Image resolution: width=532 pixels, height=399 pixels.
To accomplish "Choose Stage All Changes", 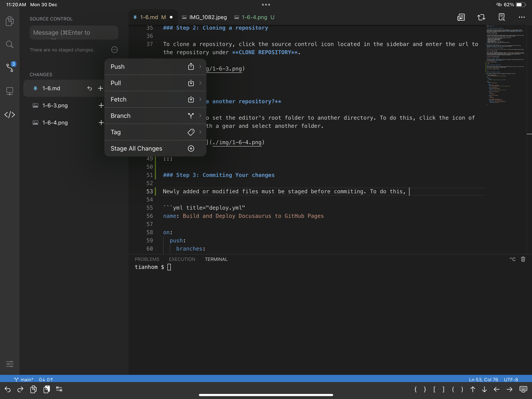I will (155, 148).
